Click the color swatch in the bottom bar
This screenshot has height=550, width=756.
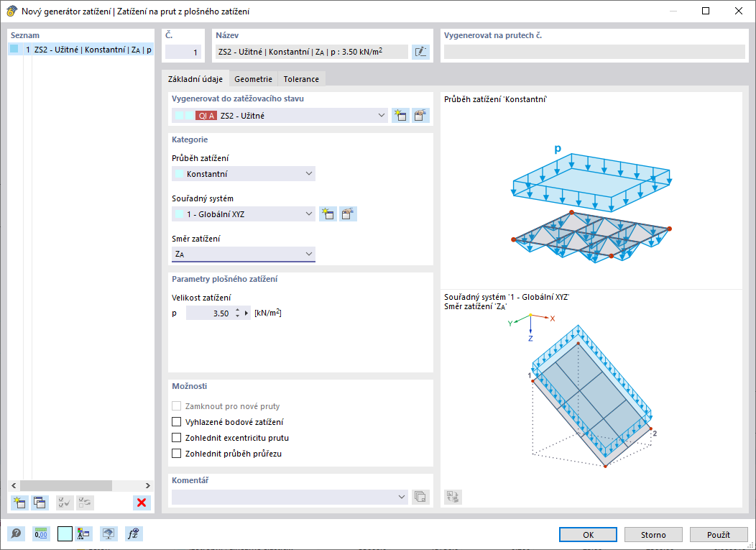click(65, 534)
